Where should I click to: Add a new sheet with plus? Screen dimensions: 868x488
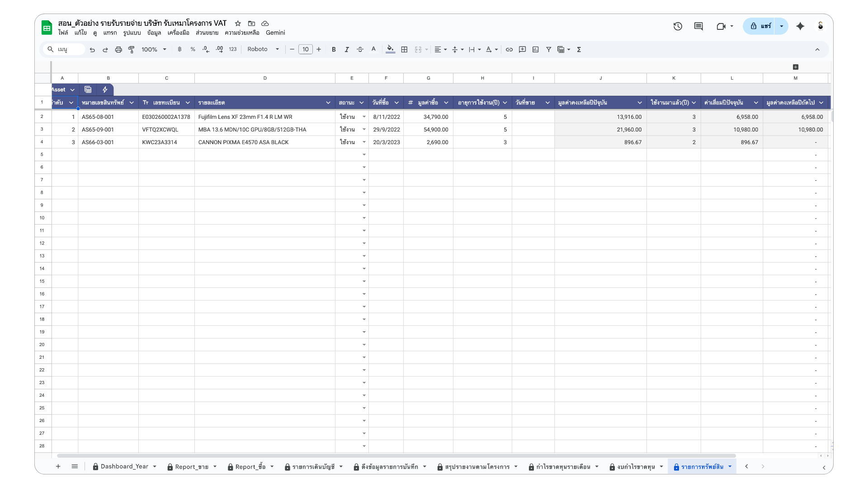pyautogui.click(x=58, y=466)
